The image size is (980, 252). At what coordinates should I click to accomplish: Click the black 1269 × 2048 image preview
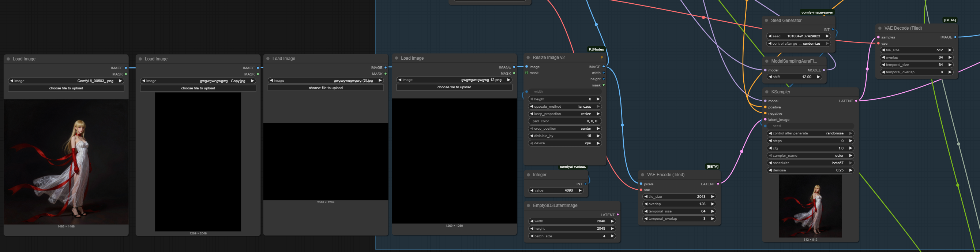(x=198, y=162)
